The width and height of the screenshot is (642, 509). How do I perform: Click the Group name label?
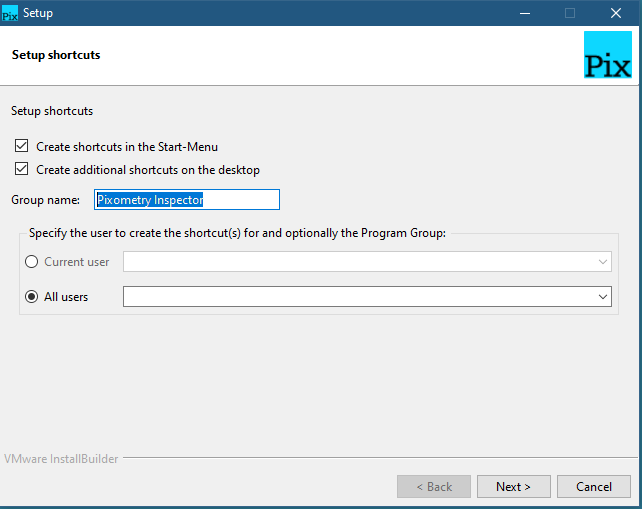45,200
